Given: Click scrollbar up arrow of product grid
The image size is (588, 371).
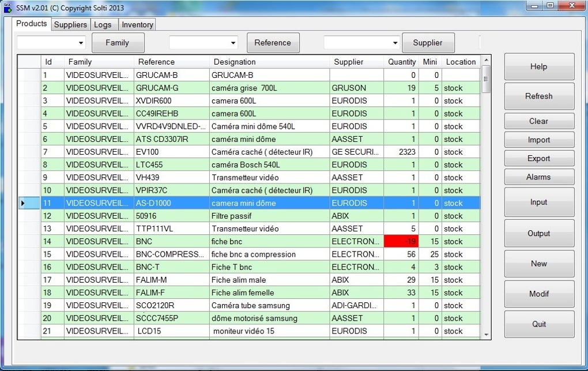Looking at the screenshot, I should 486,60.
